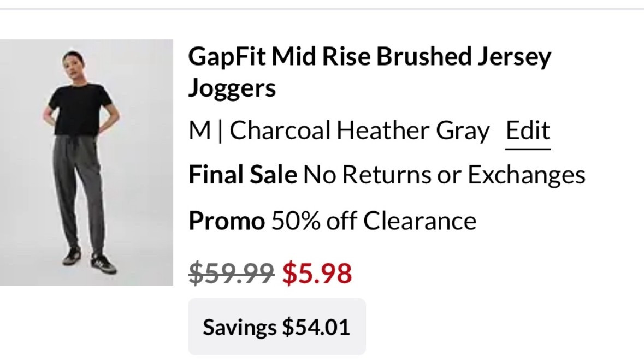Open the GapFit Mid Rise Brushed Jersey title
Viewport: 644px width, 362px height.
[x=369, y=57]
